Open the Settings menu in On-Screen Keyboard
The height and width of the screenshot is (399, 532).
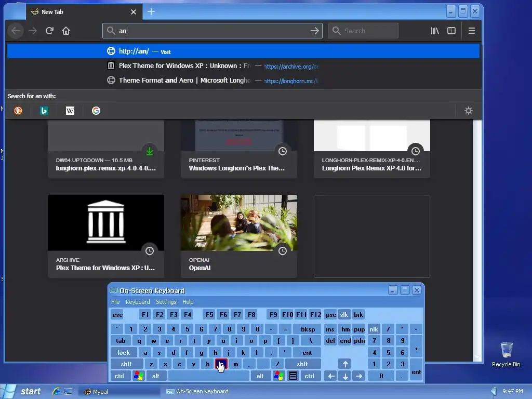(166, 302)
